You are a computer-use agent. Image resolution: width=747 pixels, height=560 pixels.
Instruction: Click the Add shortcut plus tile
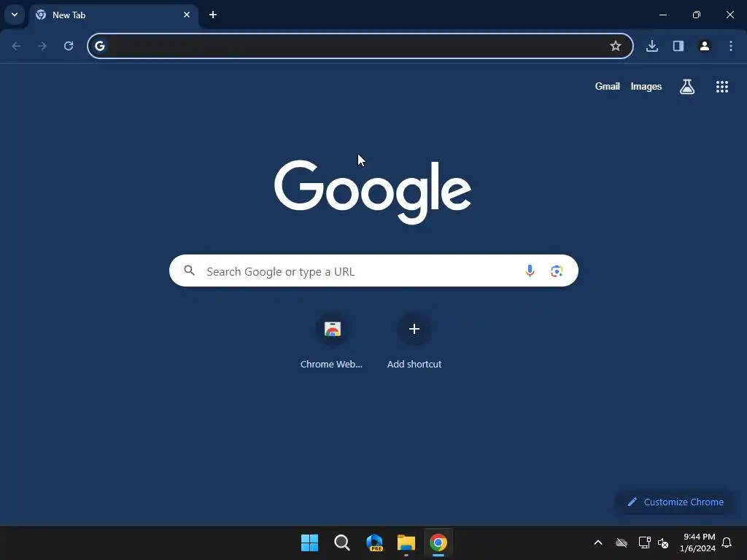[414, 341]
